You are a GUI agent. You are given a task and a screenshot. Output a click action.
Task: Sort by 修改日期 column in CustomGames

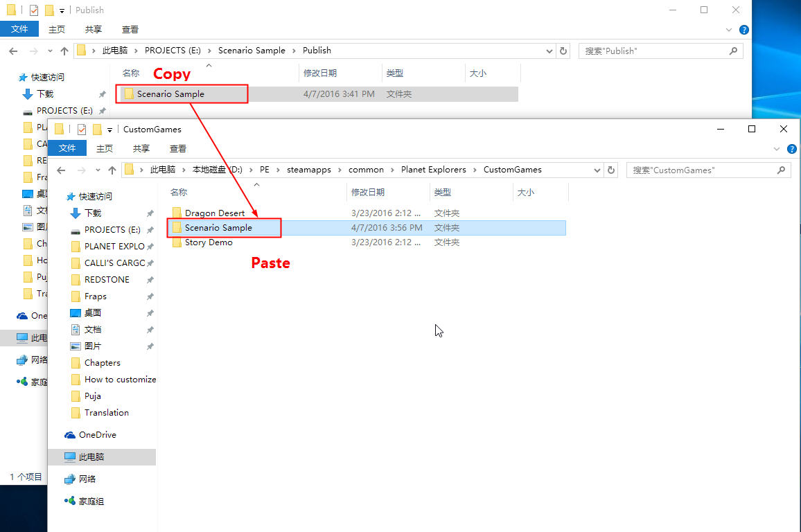[x=368, y=193]
